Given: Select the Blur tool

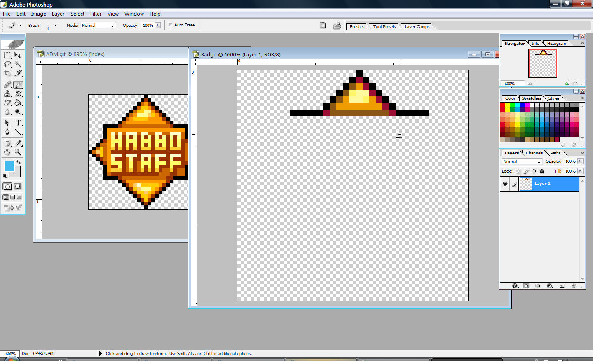Looking at the screenshot, I should 7,112.
